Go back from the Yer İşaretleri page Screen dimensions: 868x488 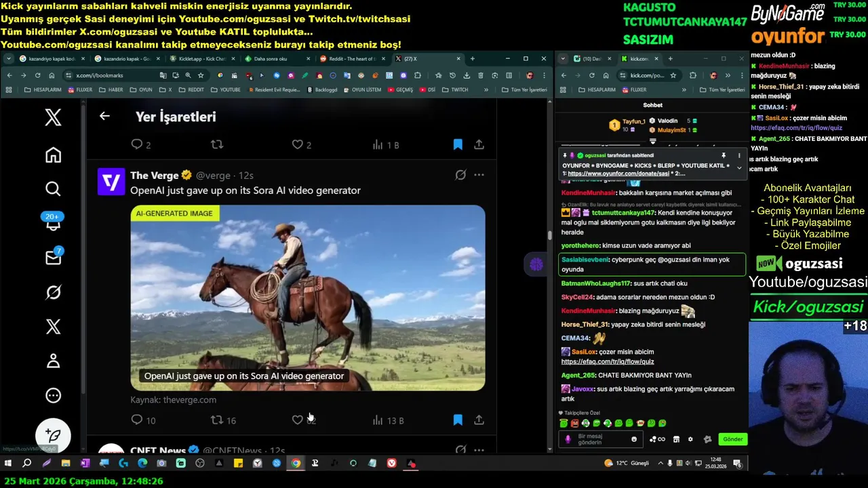[104, 117]
